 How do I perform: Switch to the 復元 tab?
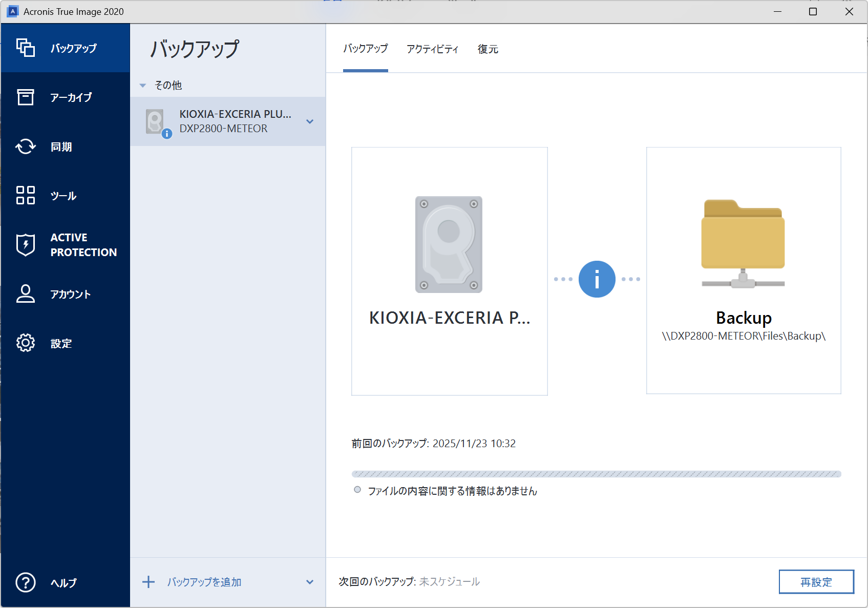(x=488, y=49)
